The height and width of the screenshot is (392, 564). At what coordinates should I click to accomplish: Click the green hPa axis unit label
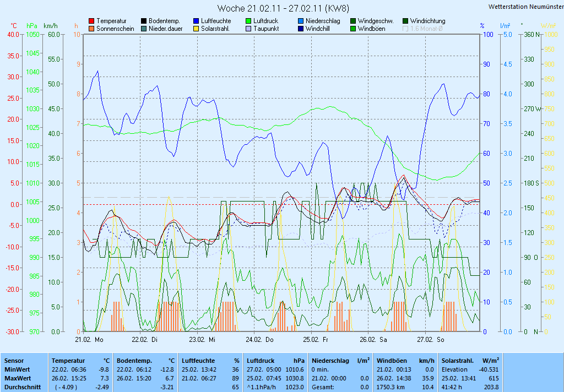[32, 26]
